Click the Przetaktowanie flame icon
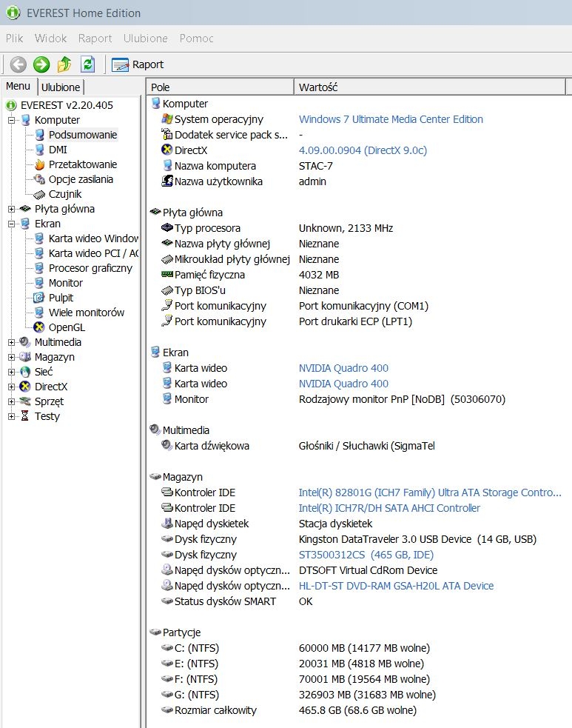 tap(39, 165)
